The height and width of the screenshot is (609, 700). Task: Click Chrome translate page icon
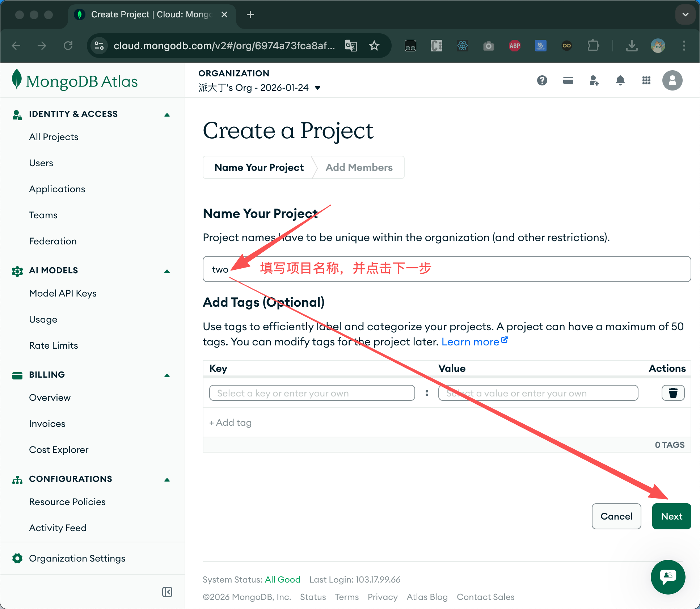pyautogui.click(x=351, y=46)
